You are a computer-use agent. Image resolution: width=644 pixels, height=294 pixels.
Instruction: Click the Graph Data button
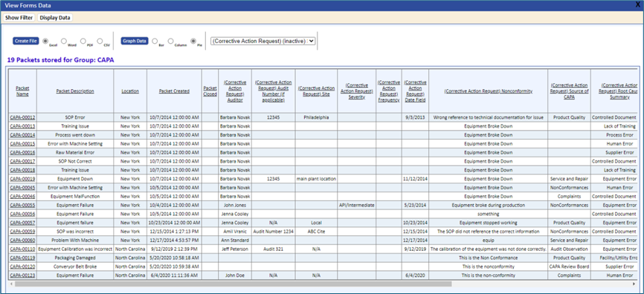135,41
